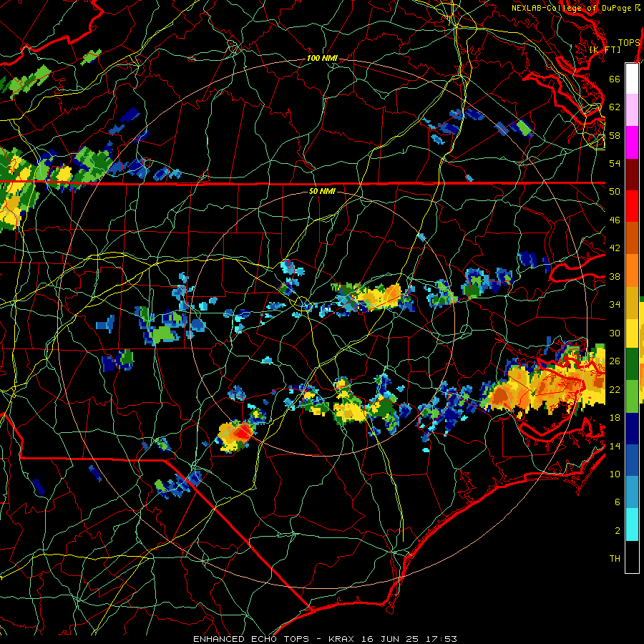The image size is (644, 644).
Task: Click the legend value "14"
Action: coord(615,446)
